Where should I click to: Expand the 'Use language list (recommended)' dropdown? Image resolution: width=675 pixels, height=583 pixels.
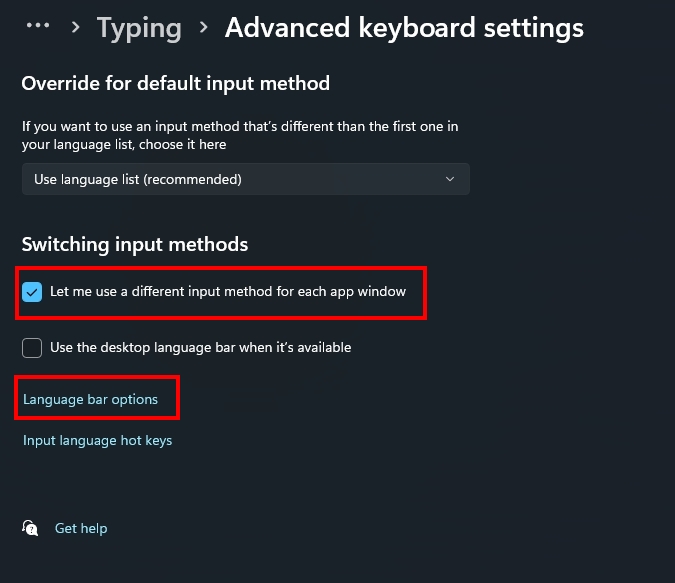tap(246, 179)
